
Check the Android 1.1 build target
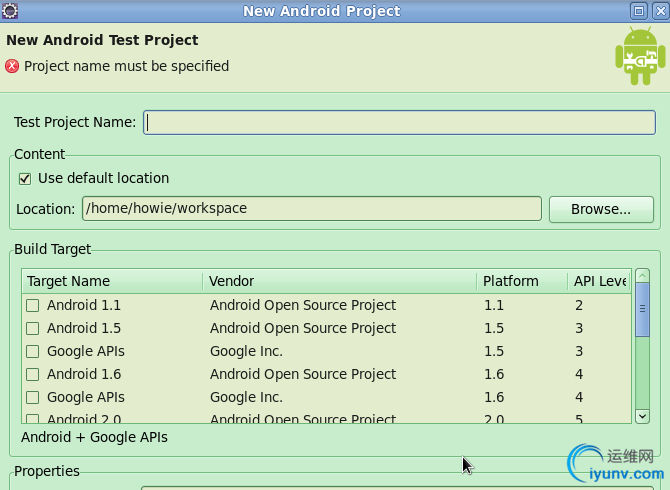pyautogui.click(x=32, y=305)
